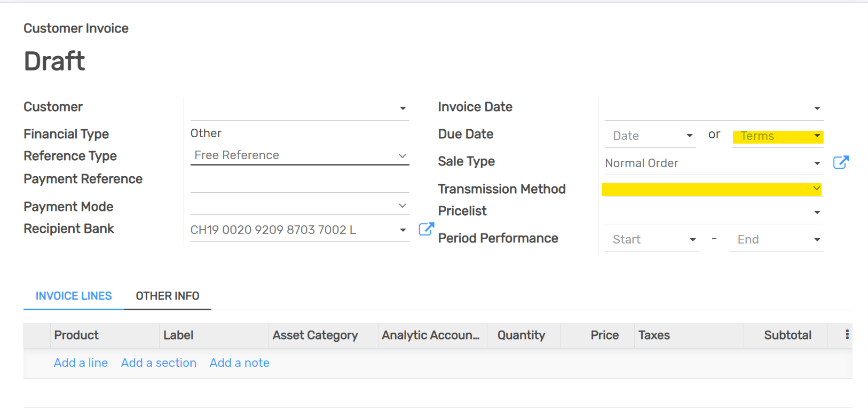The width and height of the screenshot is (868, 408).
Task: Sort by Taxes column header
Action: point(689,335)
